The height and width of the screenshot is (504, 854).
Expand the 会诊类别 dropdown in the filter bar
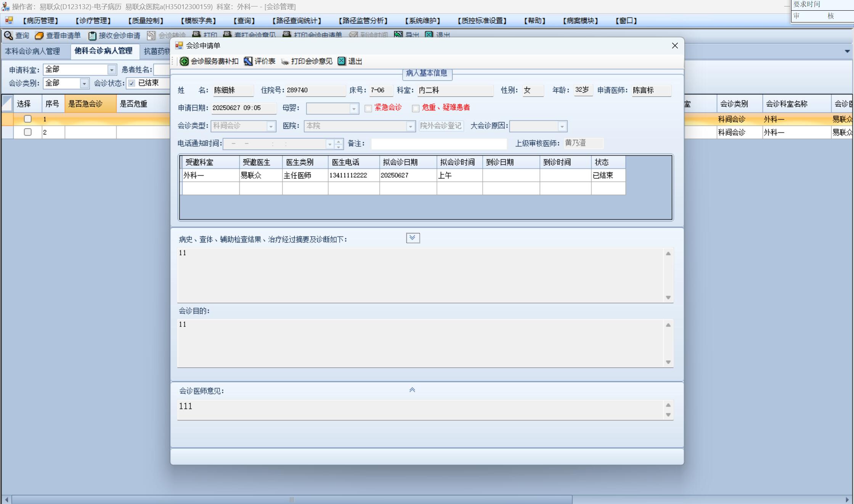[x=84, y=83]
